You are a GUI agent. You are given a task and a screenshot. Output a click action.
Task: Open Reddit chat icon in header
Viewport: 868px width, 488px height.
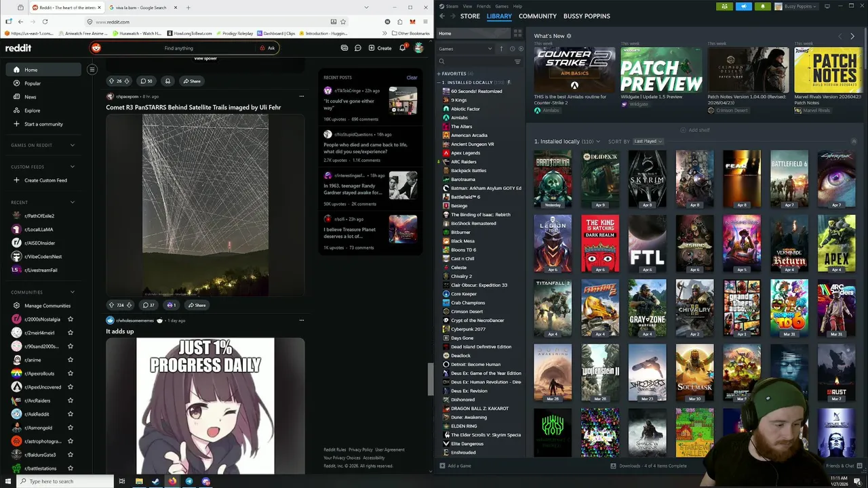coord(357,48)
